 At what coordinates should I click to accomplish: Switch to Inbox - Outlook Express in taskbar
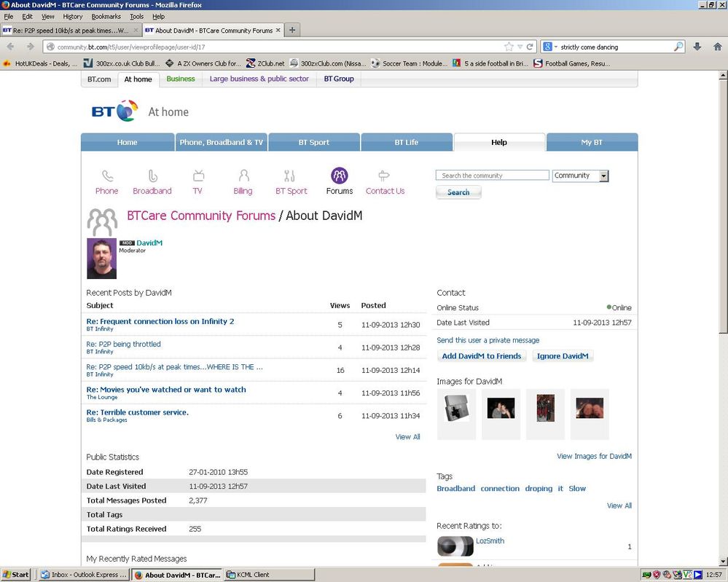coord(84,575)
